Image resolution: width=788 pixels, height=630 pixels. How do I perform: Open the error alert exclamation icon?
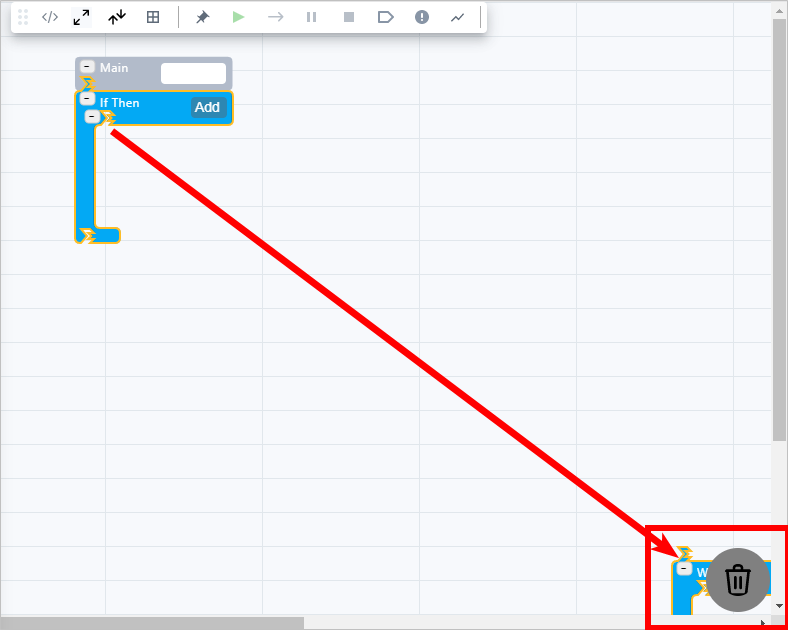pos(422,17)
